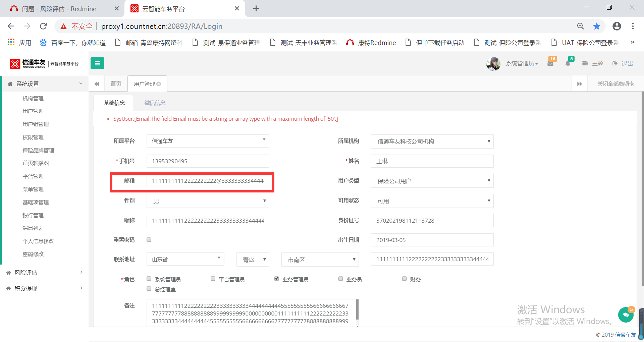Click the user avatar picture
644x342 pixels.
tap(493, 63)
